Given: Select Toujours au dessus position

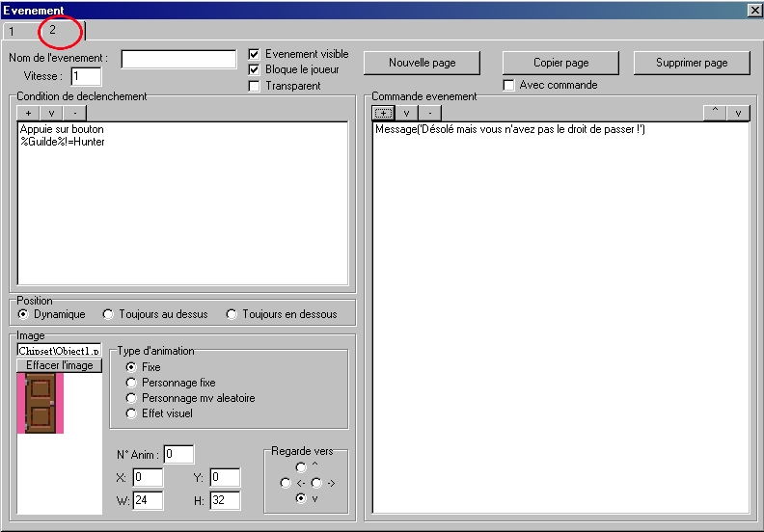Looking at the screenshot, I should pyautogui.click(x=109, y=314).
